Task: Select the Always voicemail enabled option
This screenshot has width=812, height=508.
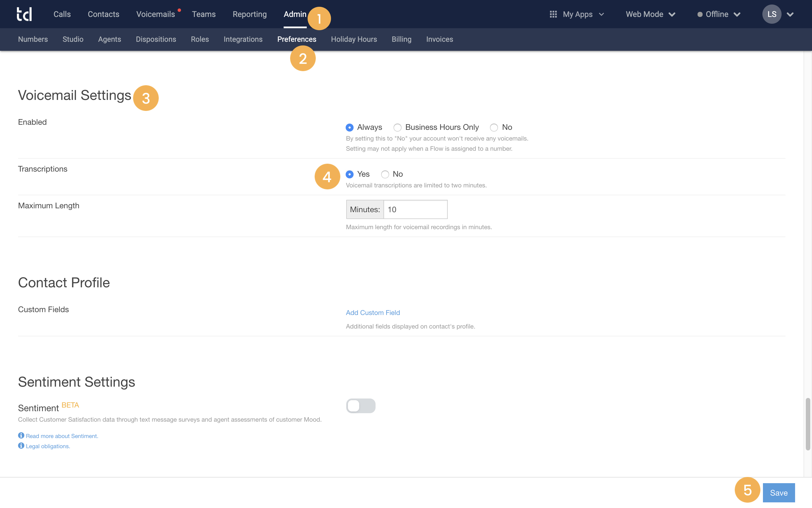Action: tap(350, 127)
